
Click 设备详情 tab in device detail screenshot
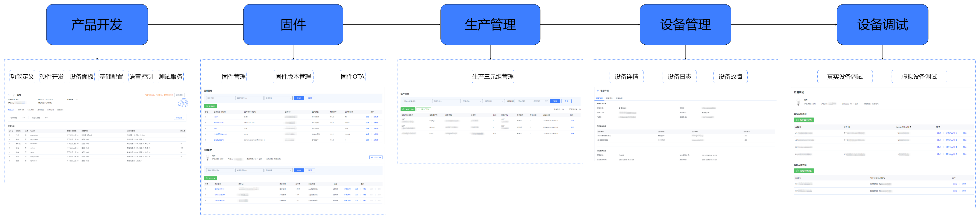pyautogui.click(x=599, y=98)
